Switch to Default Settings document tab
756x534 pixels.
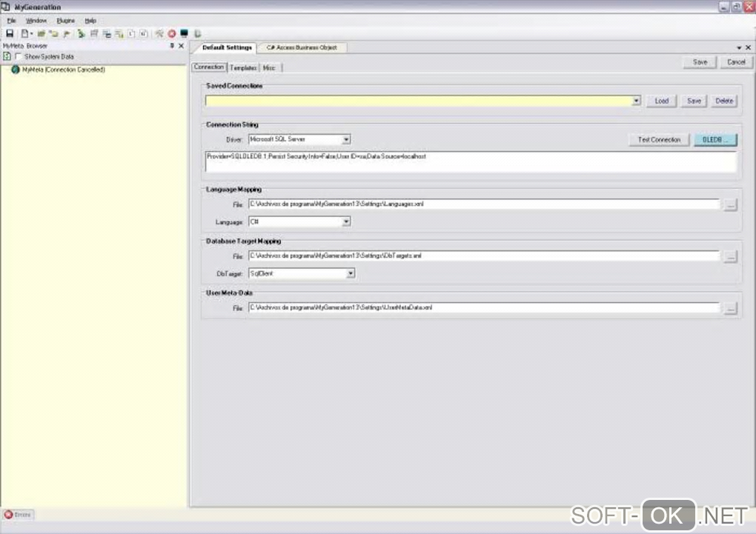pos(227,47)
